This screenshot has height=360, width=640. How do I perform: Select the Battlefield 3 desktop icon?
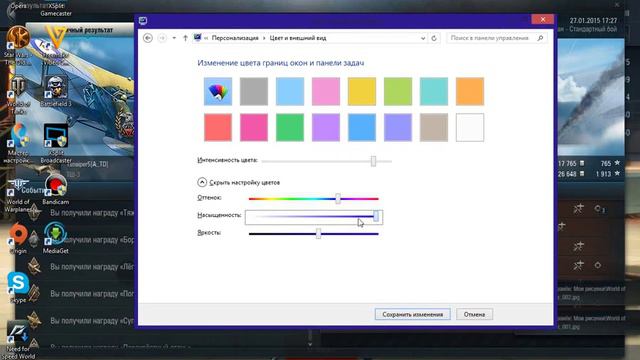(56, 91)
